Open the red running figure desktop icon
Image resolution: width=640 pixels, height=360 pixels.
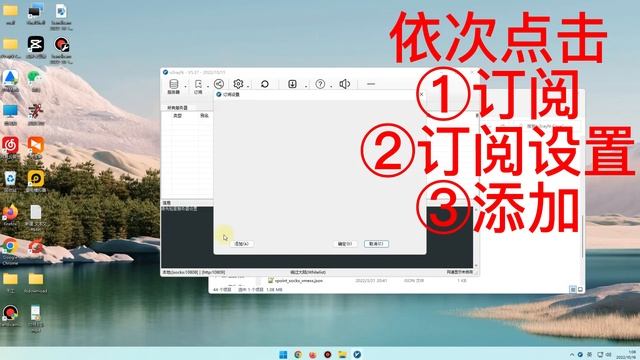(36, 111)
